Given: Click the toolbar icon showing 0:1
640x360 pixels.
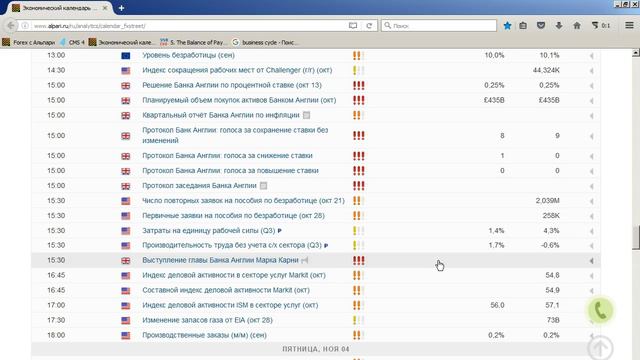Looking at the screenshot, I should coord(600,26).
